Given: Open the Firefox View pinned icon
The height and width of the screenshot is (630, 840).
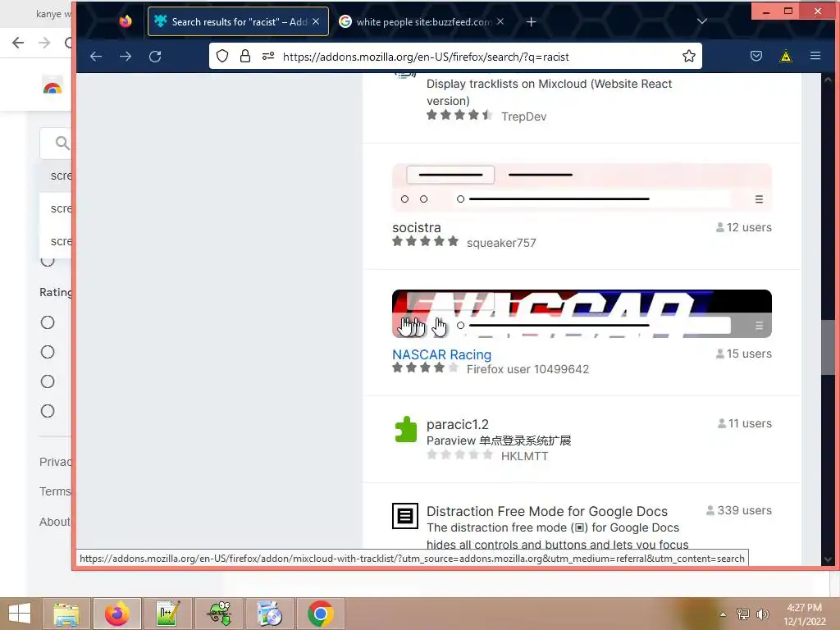Looking at the screenshot, I should (x=126, y=21).
